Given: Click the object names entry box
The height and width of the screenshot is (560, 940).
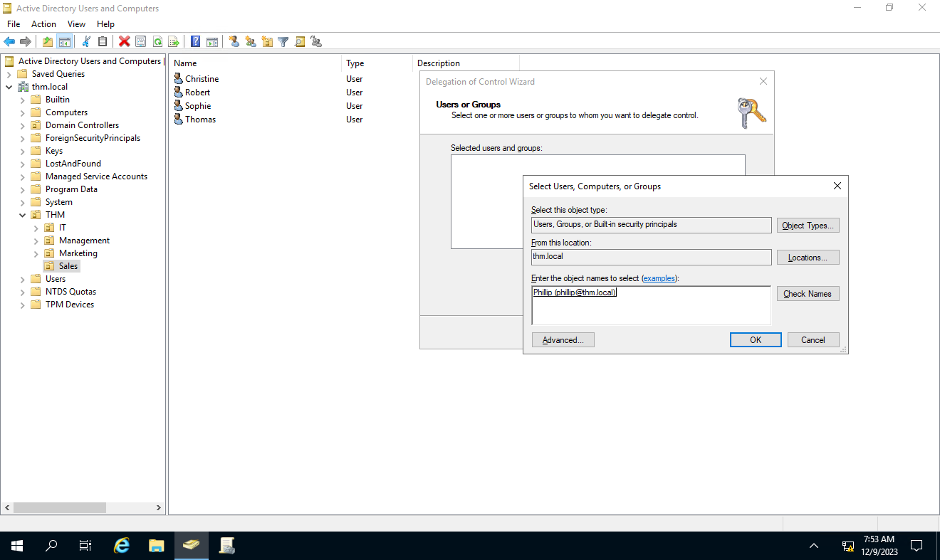Looking at the screenshot, I should [x=651, y=305].
